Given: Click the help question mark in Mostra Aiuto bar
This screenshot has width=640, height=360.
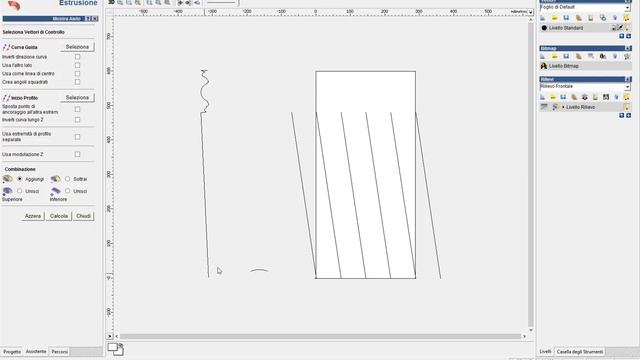Looking at the screenshot, I should (x=88, y=19).
